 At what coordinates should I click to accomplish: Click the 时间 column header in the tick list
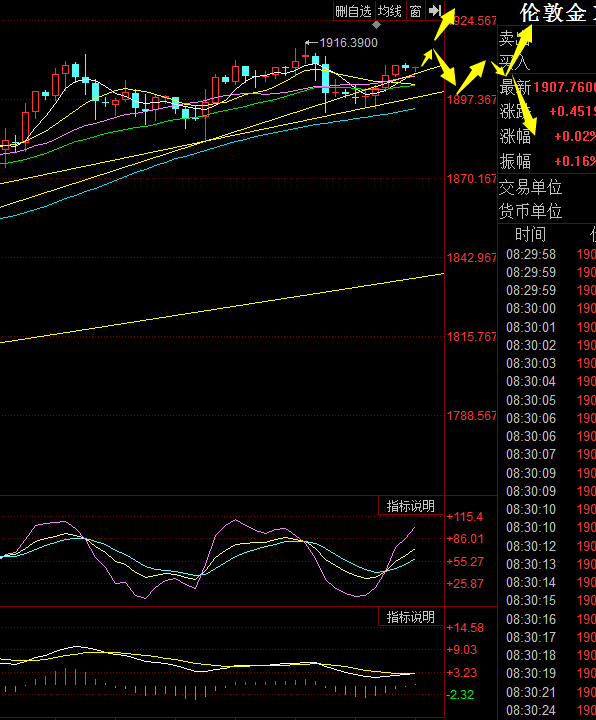click(x=530, y=235)
